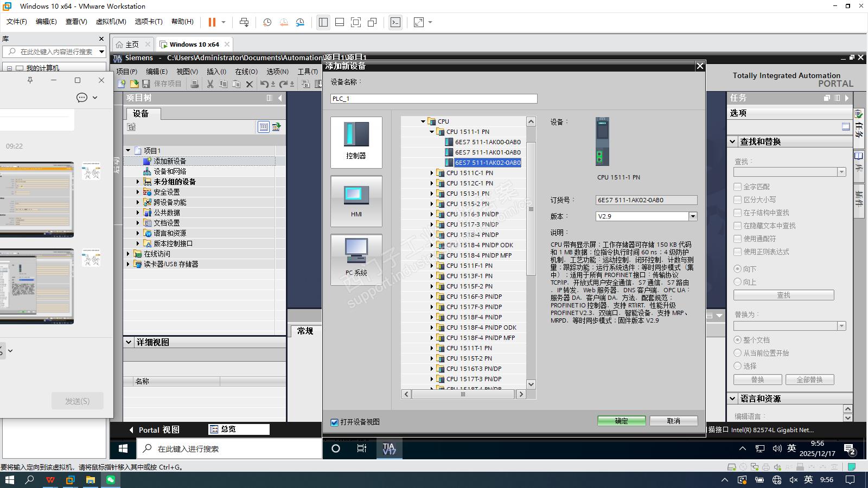Click the VMware pause virtual machine icon
This screenshot has width=868, height=488.
click(x=212, y=22)
